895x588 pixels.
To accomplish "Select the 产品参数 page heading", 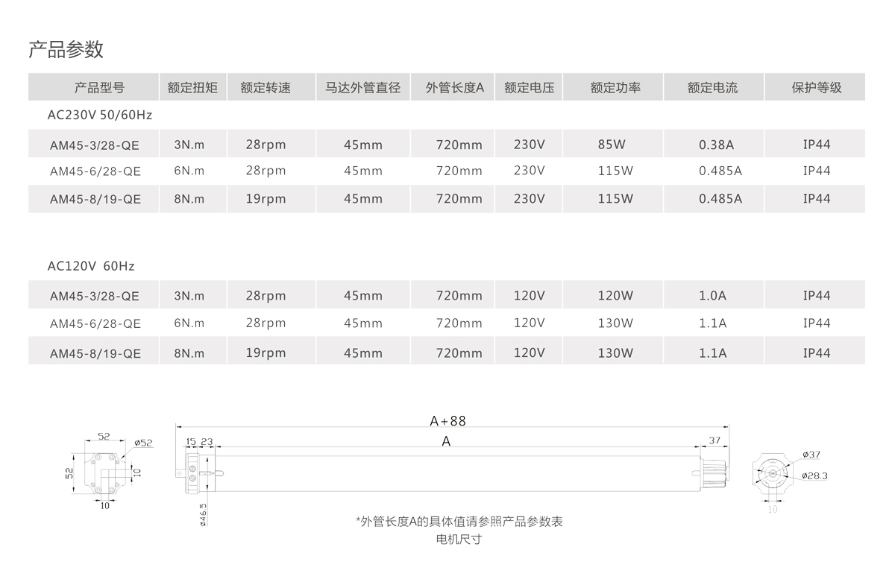I will point(66,50).
